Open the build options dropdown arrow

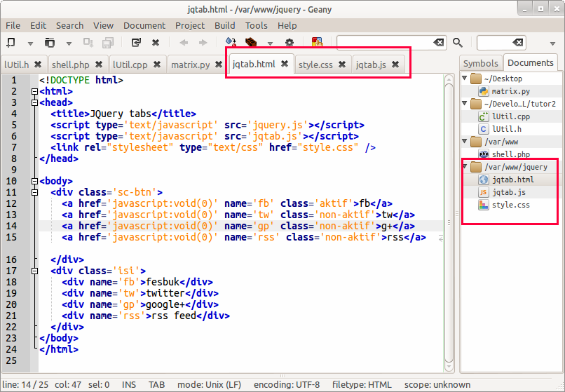pyautogui.click(x=270, y=43)
